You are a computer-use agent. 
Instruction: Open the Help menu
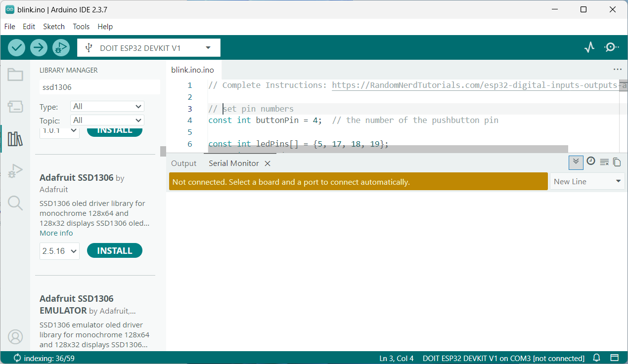click(x=105, y=27)
